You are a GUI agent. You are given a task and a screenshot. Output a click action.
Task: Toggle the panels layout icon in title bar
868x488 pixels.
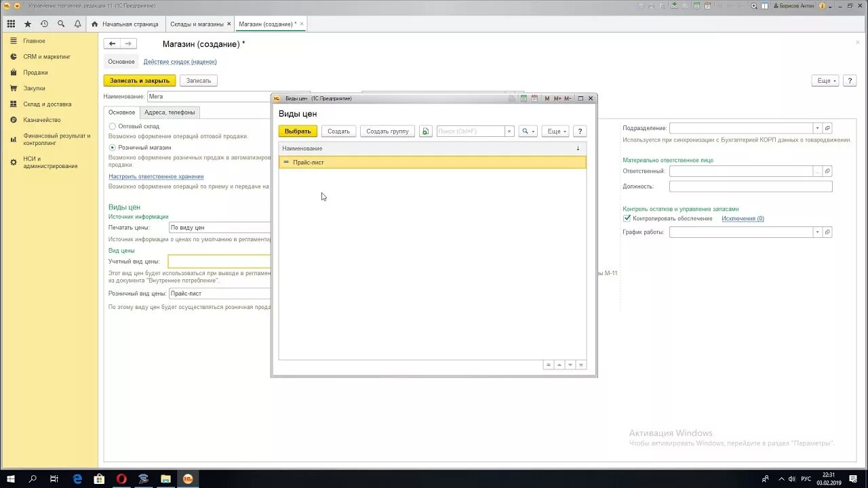pos(764,5)
